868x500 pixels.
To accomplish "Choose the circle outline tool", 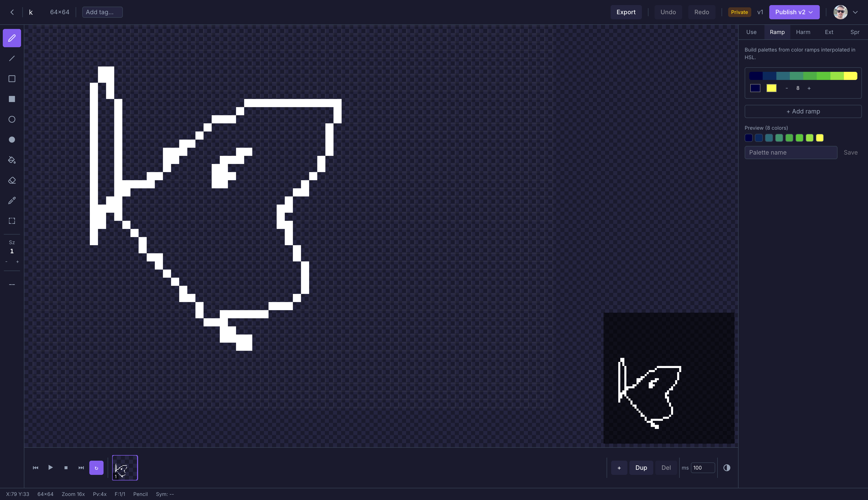I will click(12, 119).
